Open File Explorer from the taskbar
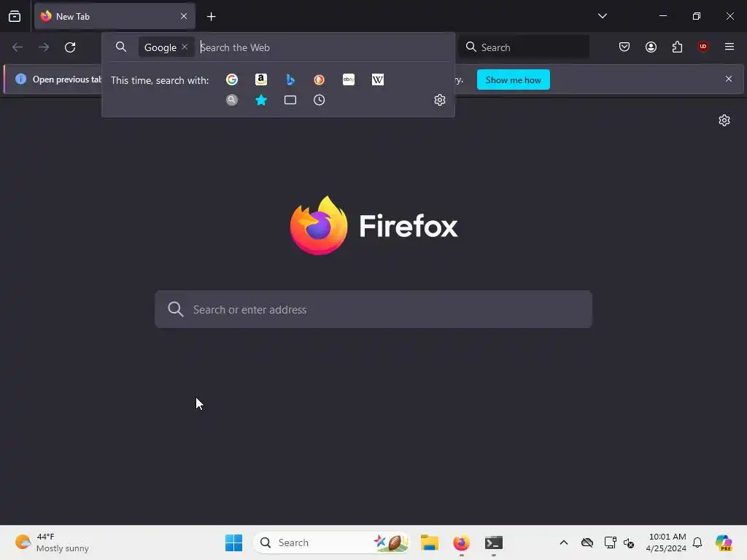Screen dimensions: 747x560 coord(429,542)
